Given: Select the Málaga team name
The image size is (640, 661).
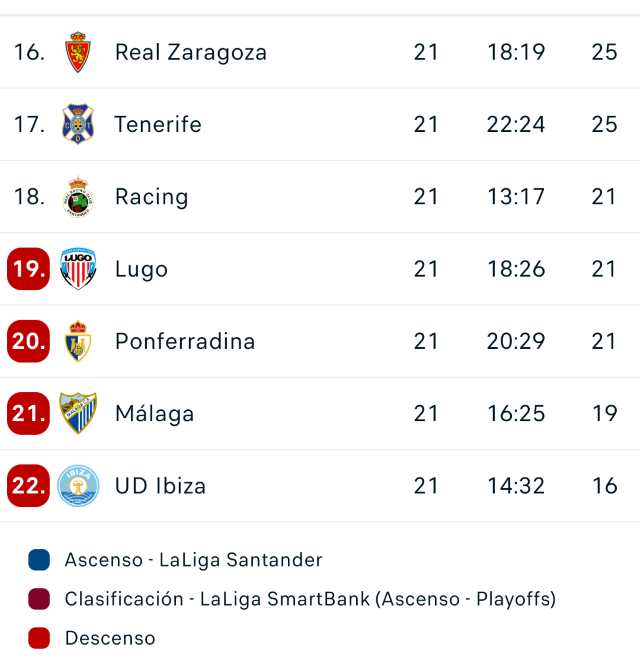Looking at the screenshot, I should (154, 413).
